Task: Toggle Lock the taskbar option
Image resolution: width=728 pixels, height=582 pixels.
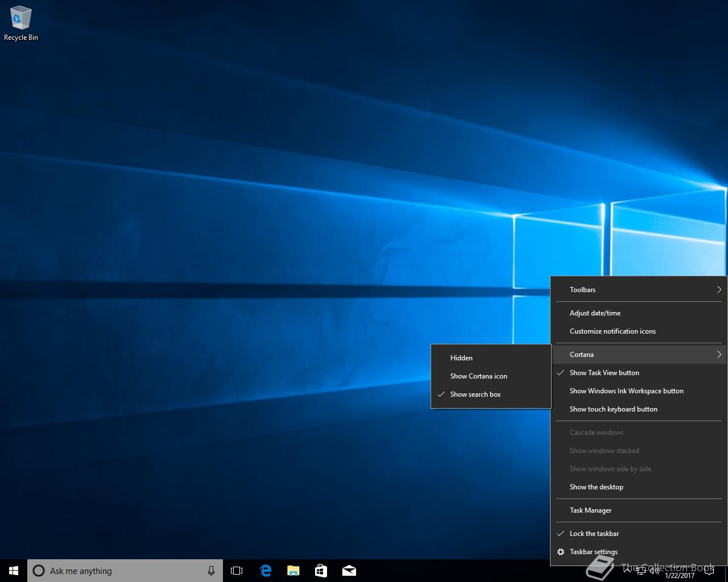Action: 594,534
